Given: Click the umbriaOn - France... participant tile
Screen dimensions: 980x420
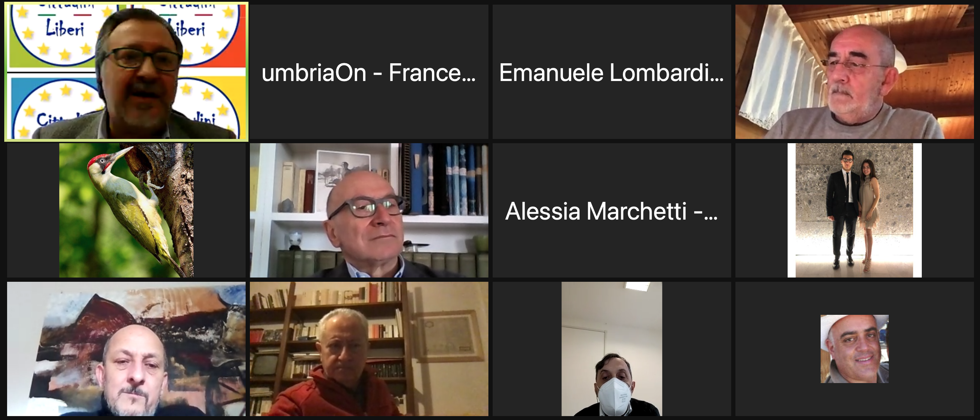Looking at the screenshot, I should (x=369, y=71).
